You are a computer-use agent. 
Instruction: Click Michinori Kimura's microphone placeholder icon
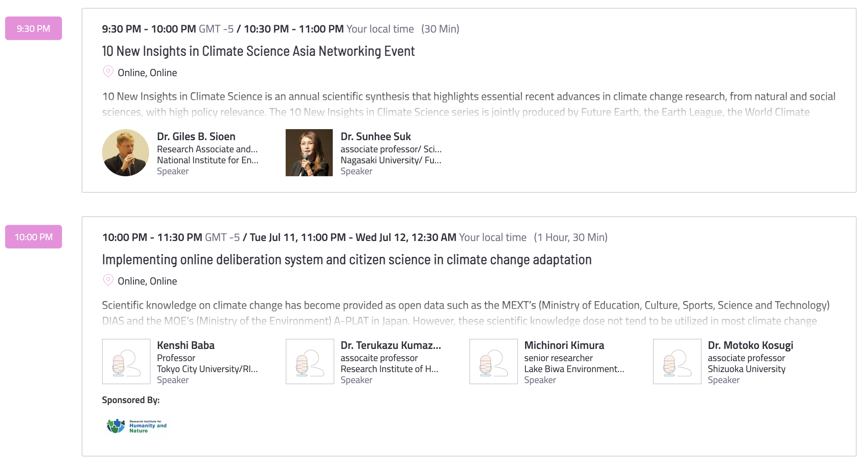click(494, 361)
